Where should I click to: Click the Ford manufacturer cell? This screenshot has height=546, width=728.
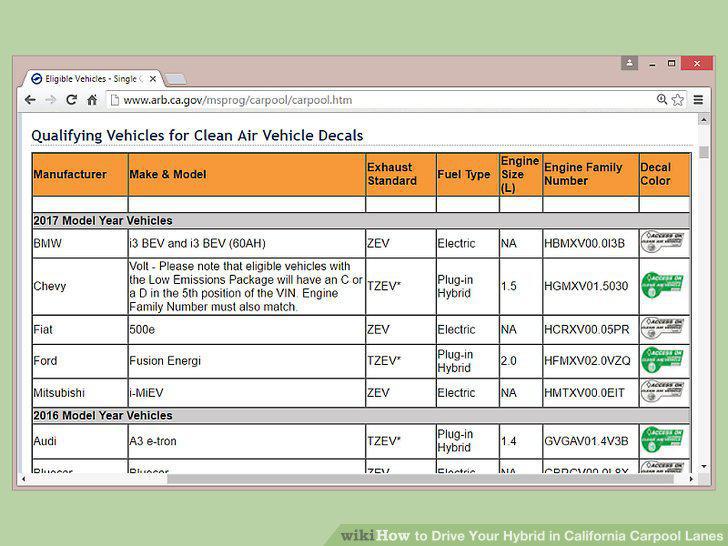coord(80,361)
